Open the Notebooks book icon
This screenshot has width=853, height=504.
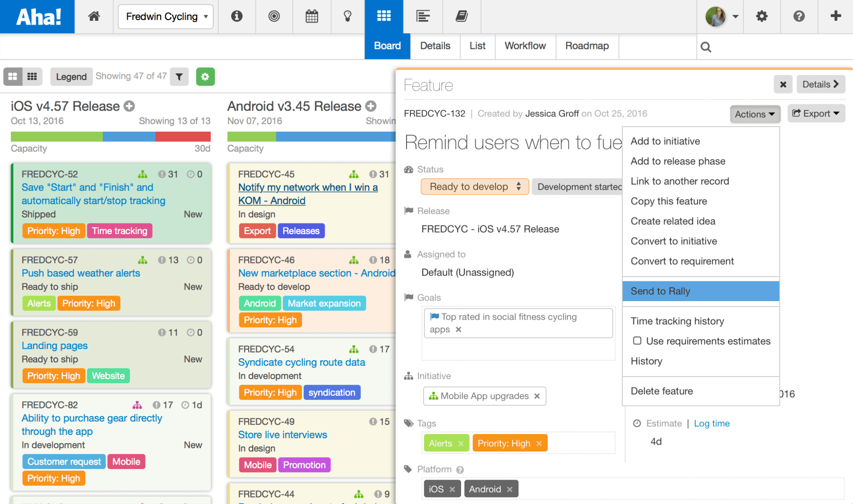tap(462, 16)
